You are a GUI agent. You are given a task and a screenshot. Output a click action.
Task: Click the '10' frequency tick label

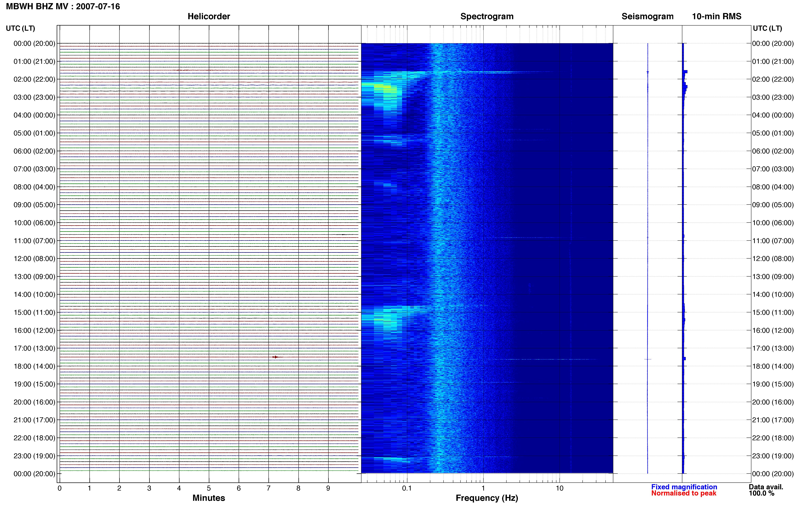pyautogui.click(x=559, y=488)
